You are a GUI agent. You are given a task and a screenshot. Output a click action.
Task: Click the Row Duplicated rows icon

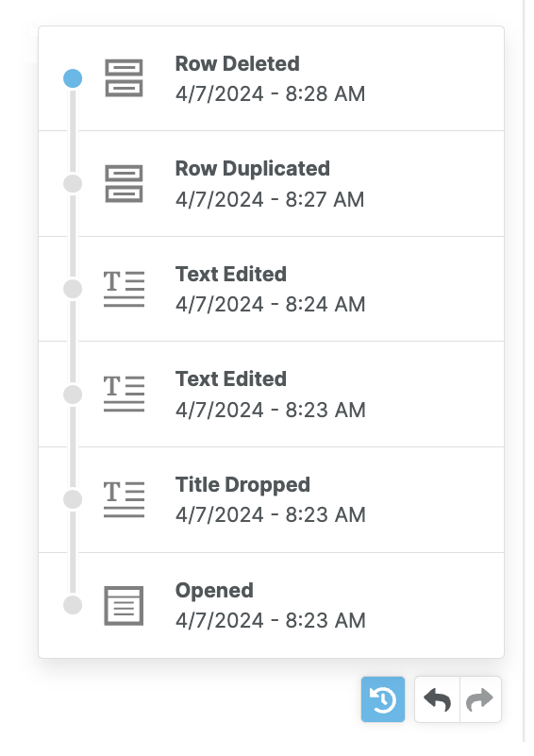pos(124,184)
